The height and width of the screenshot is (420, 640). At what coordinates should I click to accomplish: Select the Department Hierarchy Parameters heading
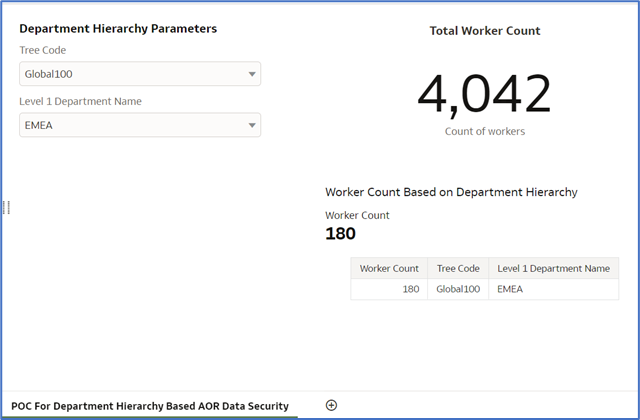coord(118,29)
